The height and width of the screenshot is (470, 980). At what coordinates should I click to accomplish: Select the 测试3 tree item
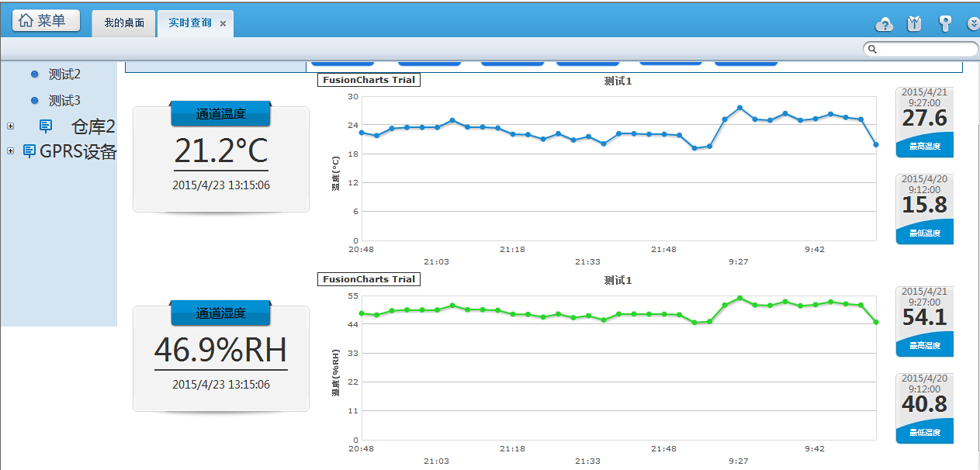point(64,101)
